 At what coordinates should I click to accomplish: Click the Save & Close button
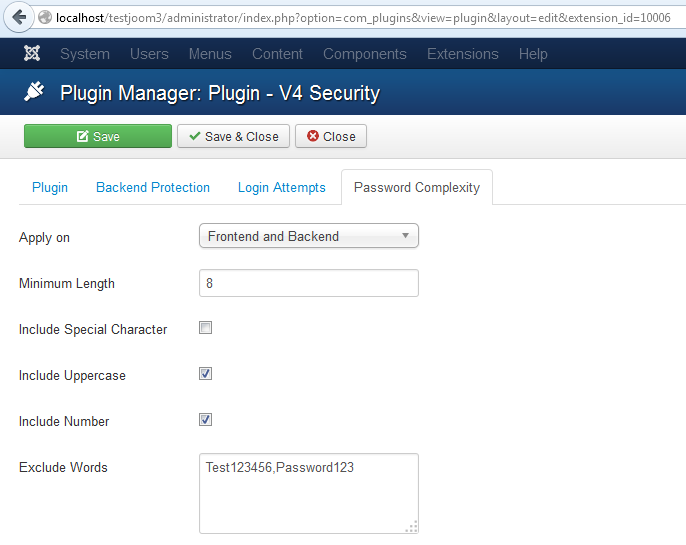(234, 136)
